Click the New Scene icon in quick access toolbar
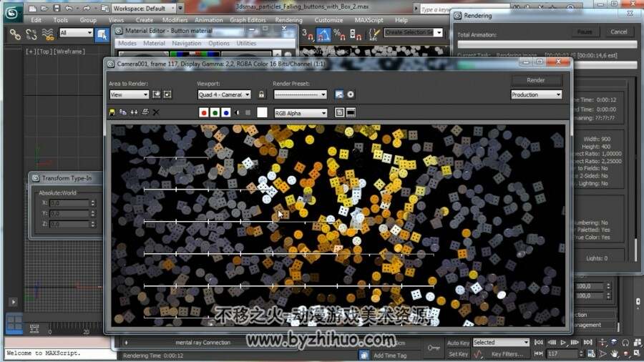The image size is (644, 362). 33,8
